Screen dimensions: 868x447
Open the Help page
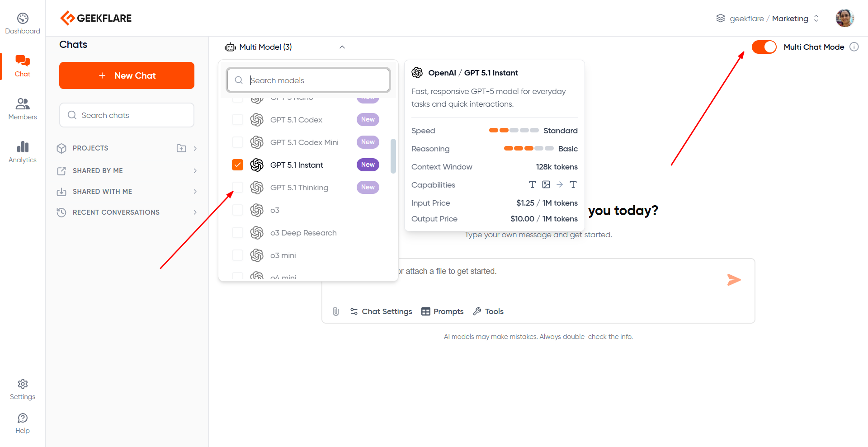pyautogui.click(x=23, y=423)
